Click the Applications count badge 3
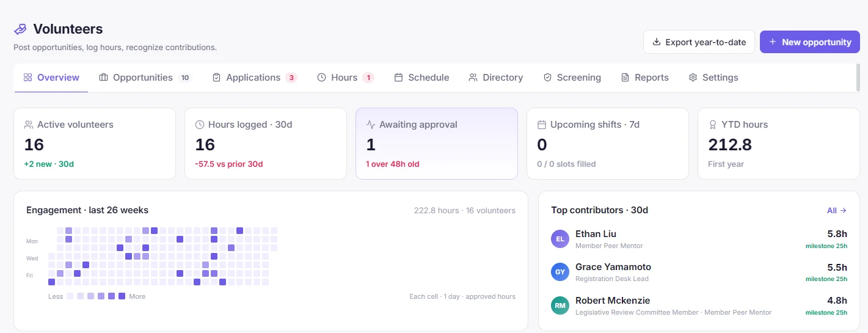Image resolution: width=868 pixels, height=333 pixels. tap(291, 78)
